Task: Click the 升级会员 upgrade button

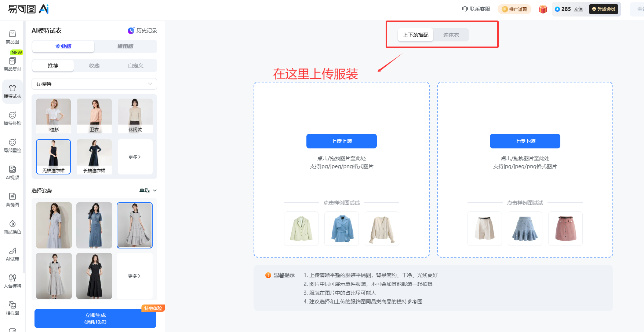Action: point(604,9)
